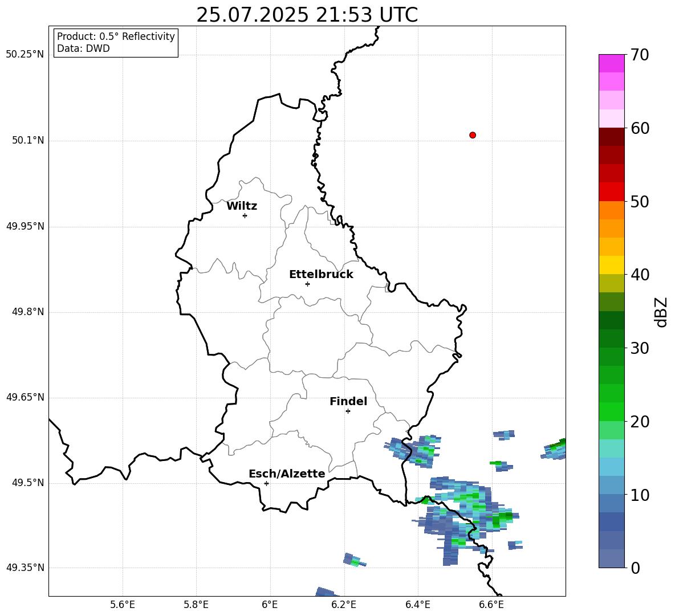The height and width of the screenshot is (616, 675).
Task: Click the 49.8°N latitude label
Action: (x=28, y=312)
